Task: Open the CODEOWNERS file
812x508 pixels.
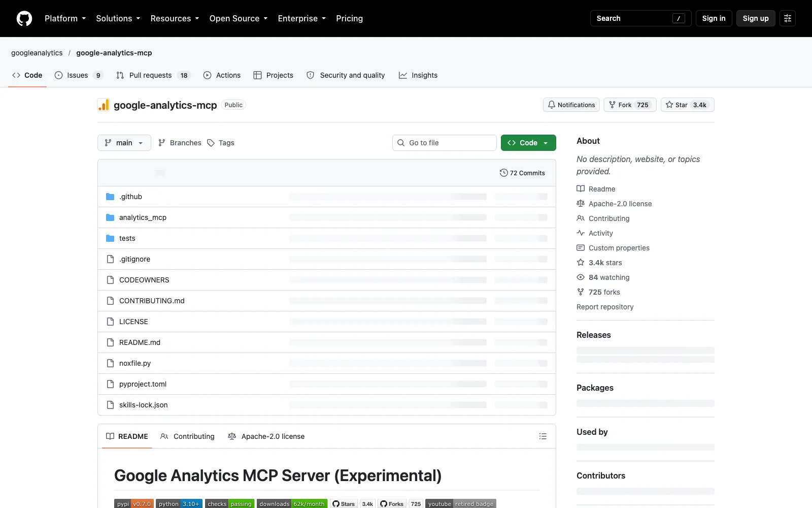Action: pos(144,280)
